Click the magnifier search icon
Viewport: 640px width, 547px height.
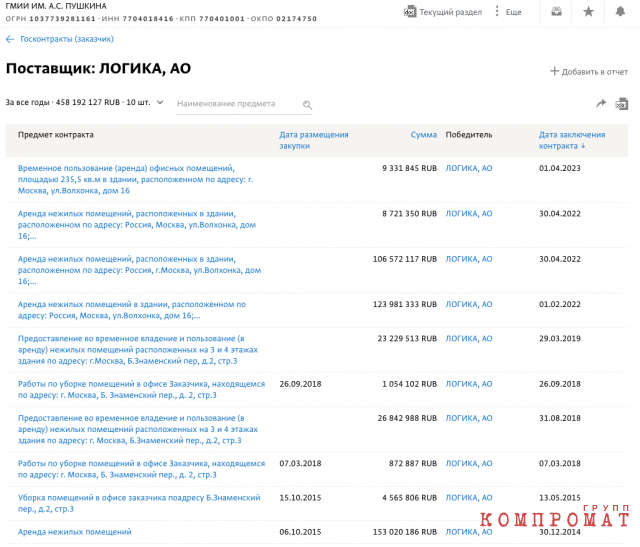307,105
